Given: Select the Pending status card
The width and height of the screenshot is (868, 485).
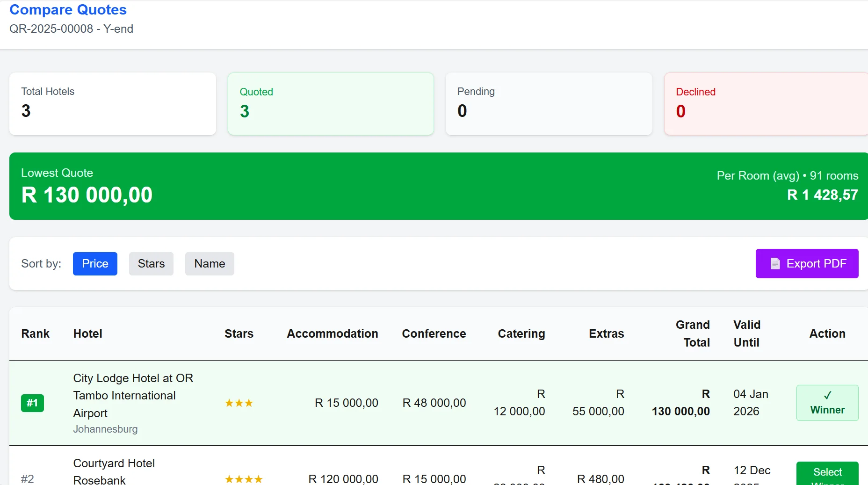Looking at the screenshot, I should pos(549,104).
